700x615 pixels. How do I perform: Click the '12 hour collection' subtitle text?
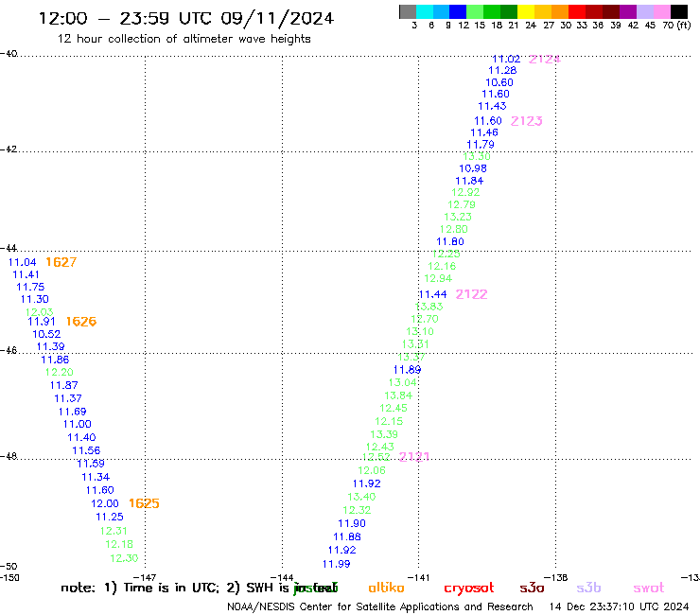tap(184, 39)
